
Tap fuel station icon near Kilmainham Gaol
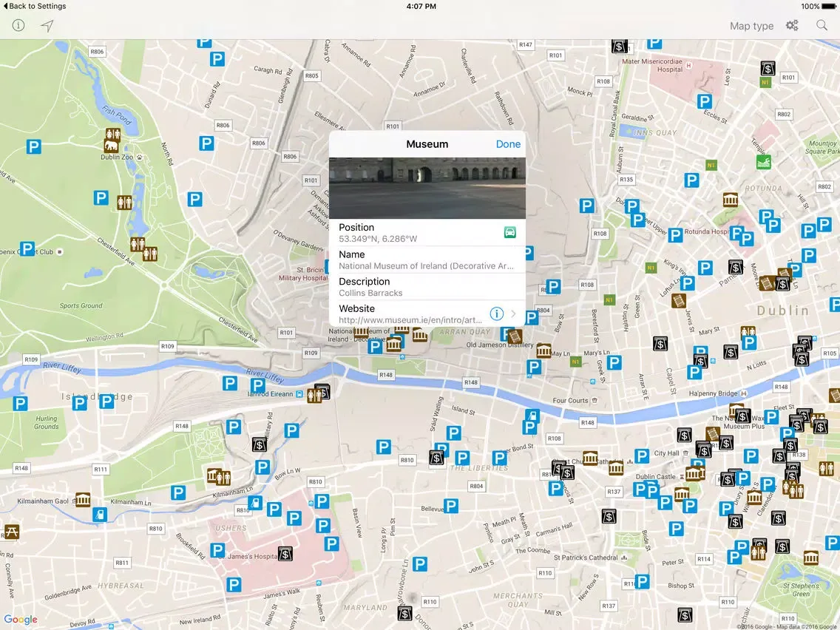pyautogui.click(x=100, y=515)
